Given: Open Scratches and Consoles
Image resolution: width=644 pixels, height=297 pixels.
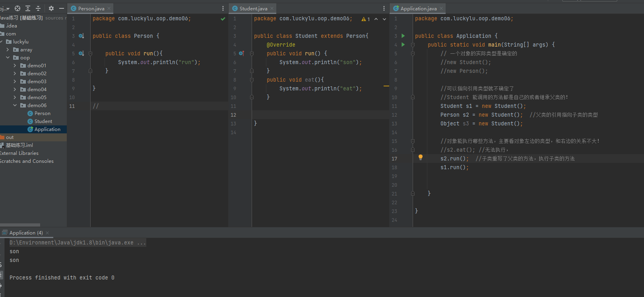Looking at the screenshot, I should click(x=27, y=161).
